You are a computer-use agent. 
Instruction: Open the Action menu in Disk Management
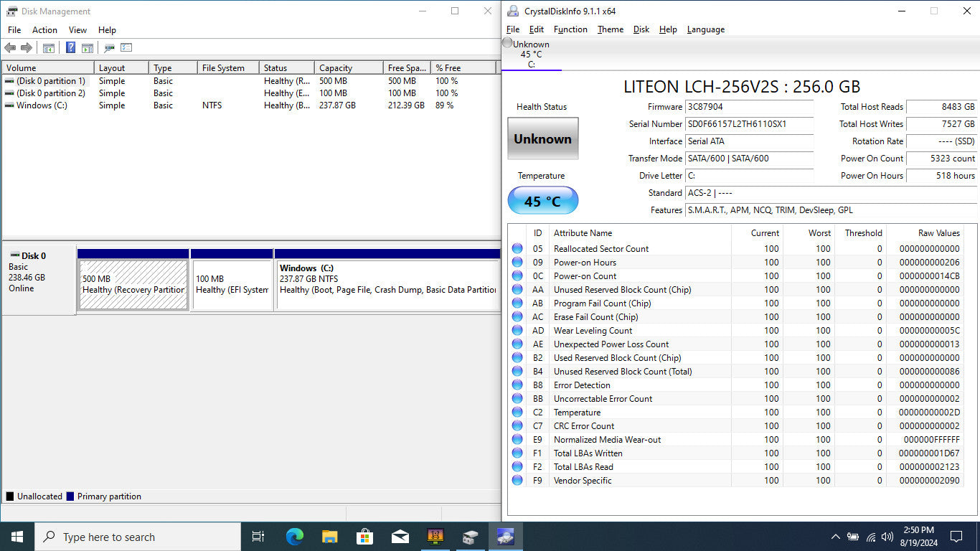[x=44, y=30]
